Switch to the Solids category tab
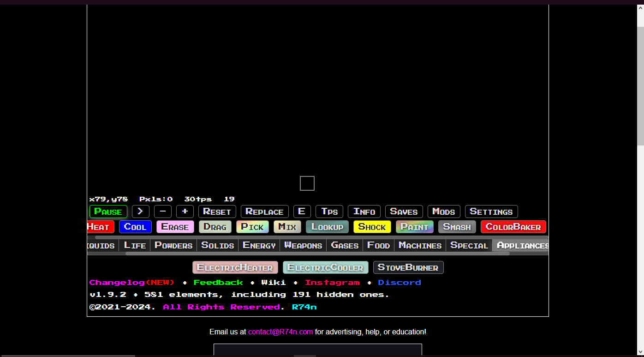 pos(218,245)
